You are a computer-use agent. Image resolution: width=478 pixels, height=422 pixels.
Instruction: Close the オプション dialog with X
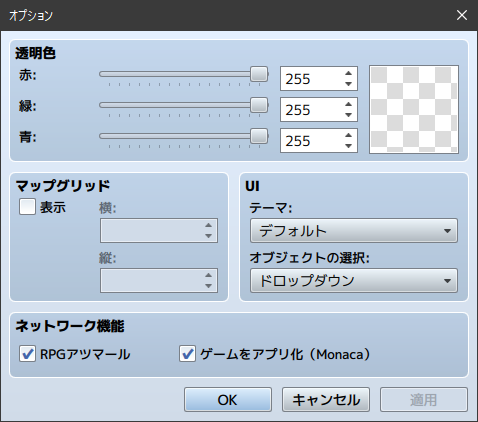(462, 15)
